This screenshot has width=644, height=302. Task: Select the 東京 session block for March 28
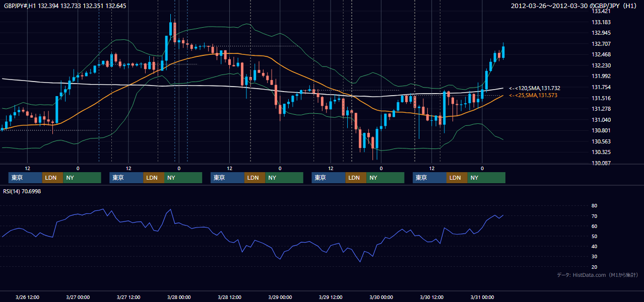tap(227, 178)
